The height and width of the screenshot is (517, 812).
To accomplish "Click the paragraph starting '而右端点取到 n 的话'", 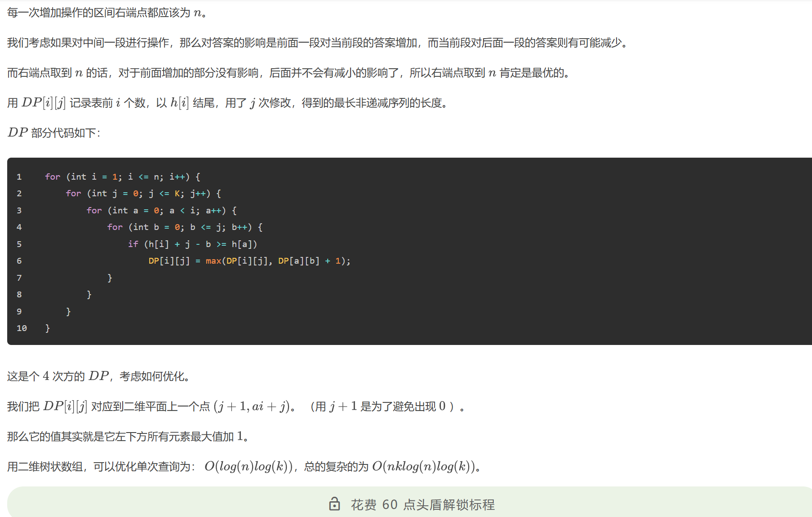I will pyautogui.click(x=288, y=73).
